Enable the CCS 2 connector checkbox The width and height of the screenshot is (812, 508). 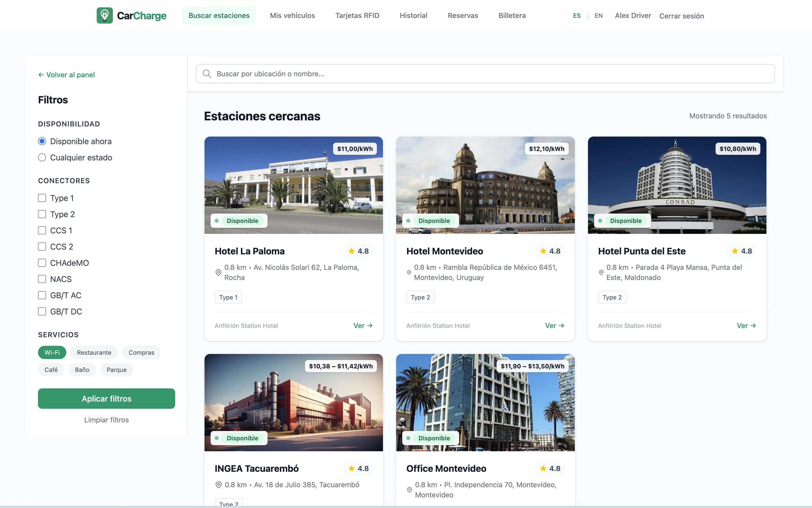(42, 247)
